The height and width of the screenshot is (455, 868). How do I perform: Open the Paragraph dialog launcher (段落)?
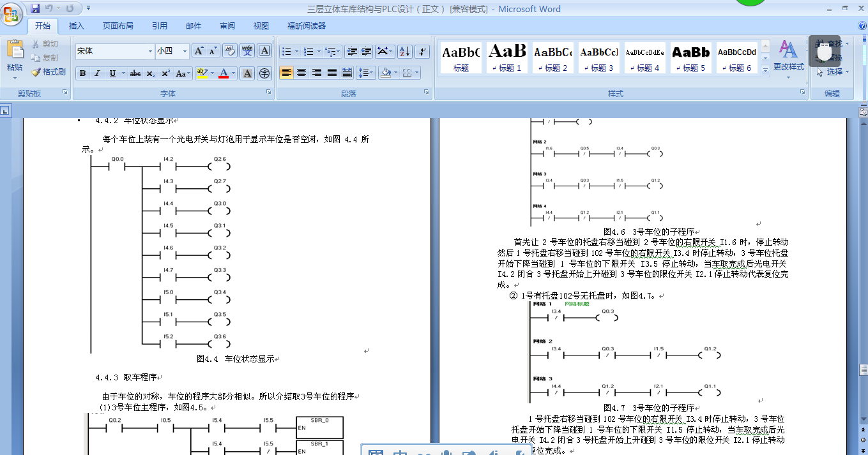[427, 93]
